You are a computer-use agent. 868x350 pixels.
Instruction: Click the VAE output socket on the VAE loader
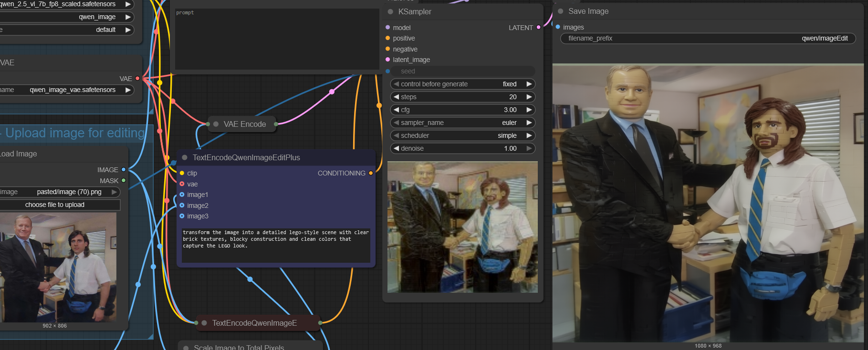click(137, 79)
